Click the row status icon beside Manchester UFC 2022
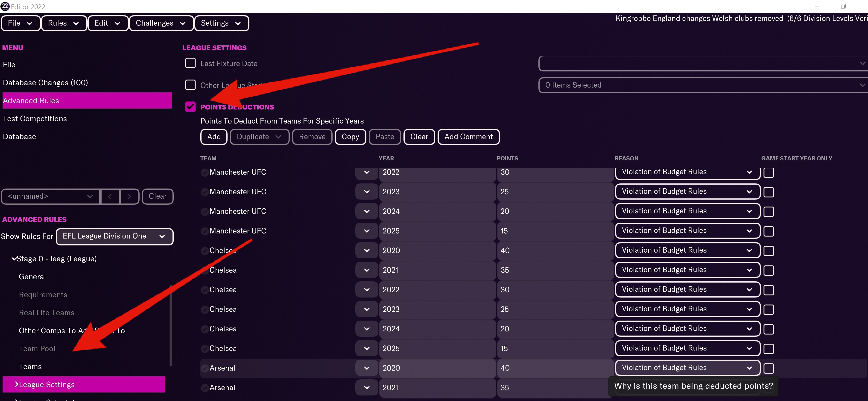Image resolution: width=868 pixels, height=401 pixels. point(205,173)
